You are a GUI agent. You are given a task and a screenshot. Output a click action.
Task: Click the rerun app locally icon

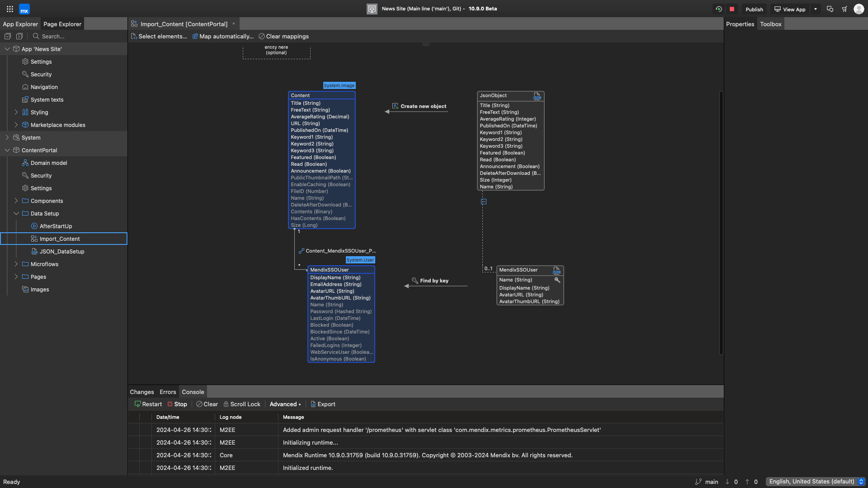click(719, 9)
